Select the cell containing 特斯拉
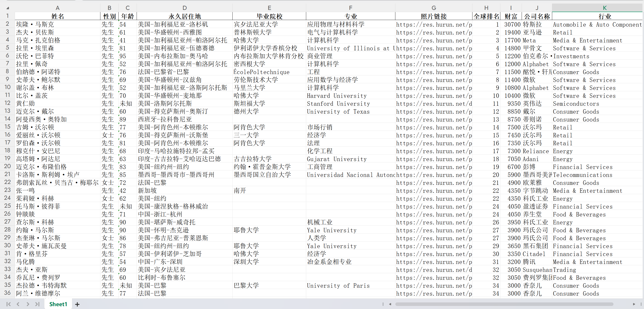The image size is (644, 309). (x=537, y=24)
